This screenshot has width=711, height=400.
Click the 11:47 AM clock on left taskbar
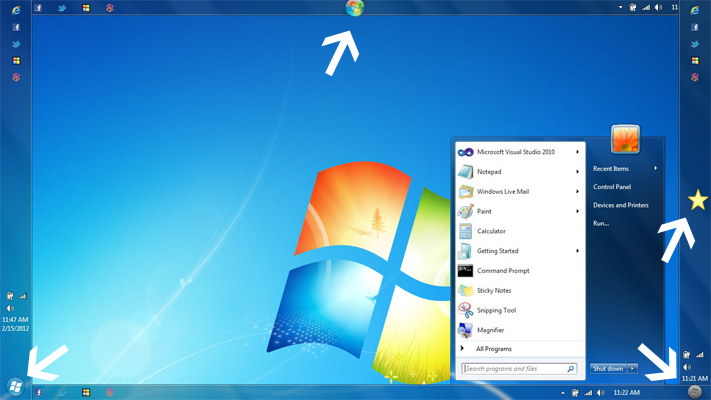pyautogui.click(x=15, y=320)
